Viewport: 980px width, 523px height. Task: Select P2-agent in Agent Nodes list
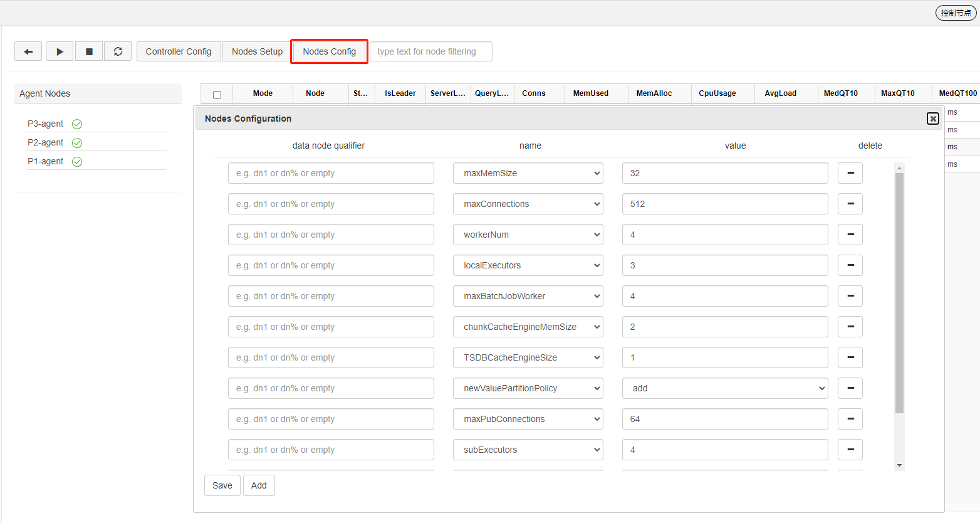tap(46, 142)
